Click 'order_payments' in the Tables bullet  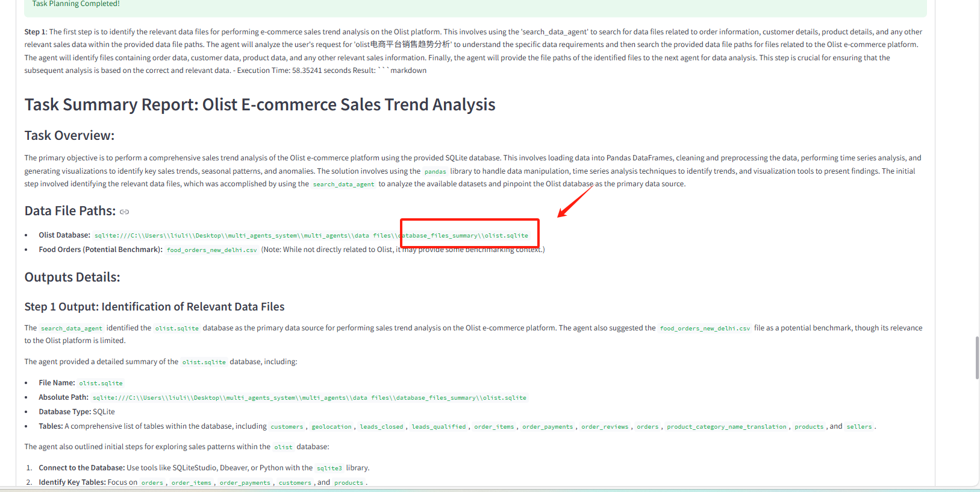click(548, 427)
